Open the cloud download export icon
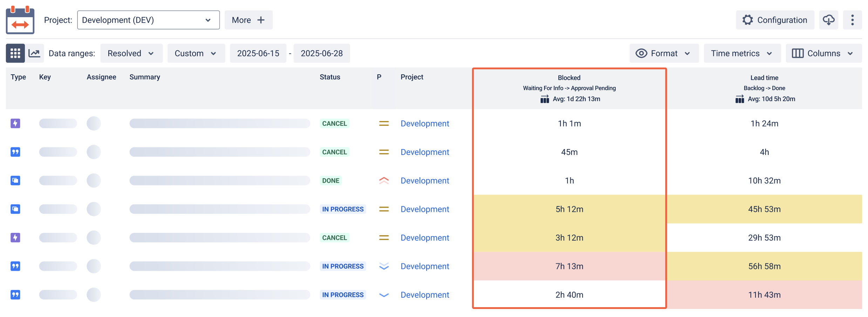 [829, 20]
